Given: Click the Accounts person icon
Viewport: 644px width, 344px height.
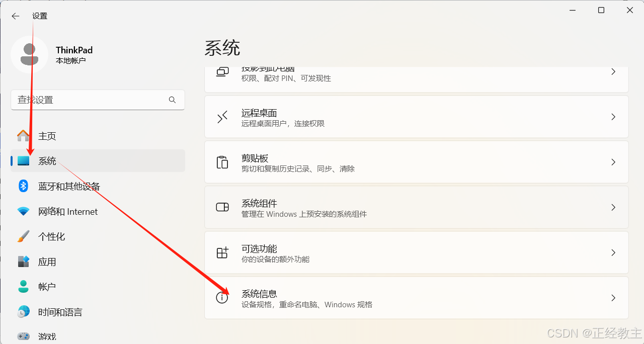Looking at the screenshot, I should click(x=23, y=287).
